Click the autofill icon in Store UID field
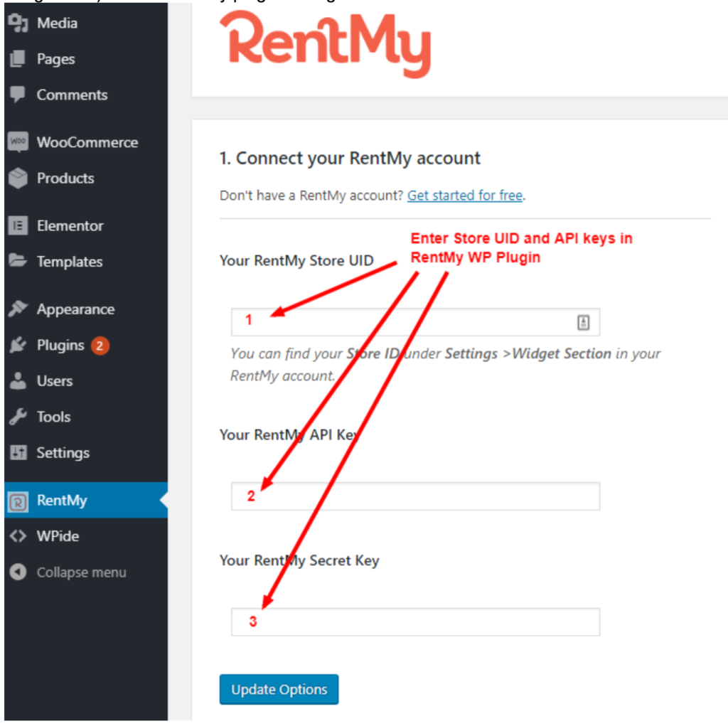 click(x=583, y=322)
